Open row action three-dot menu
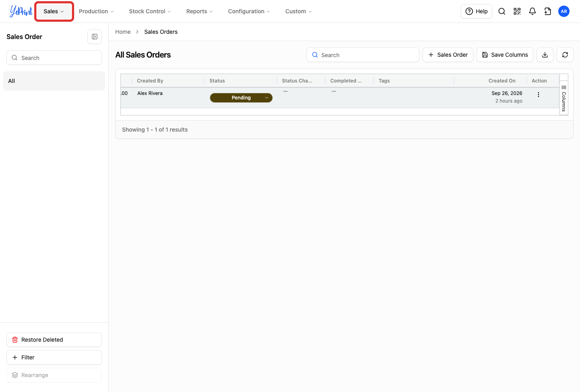The height and width of the screenshot is (392, 580). [x=539, y=95]
